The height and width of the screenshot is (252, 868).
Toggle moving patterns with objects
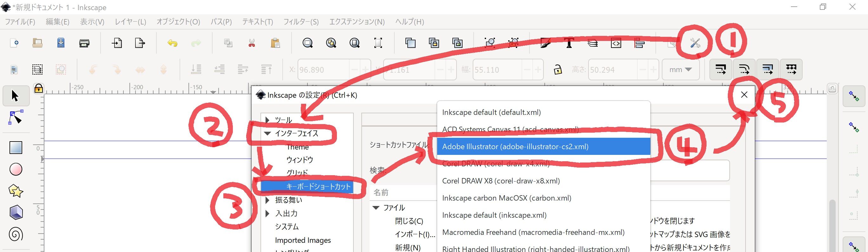tap(791, 70)
